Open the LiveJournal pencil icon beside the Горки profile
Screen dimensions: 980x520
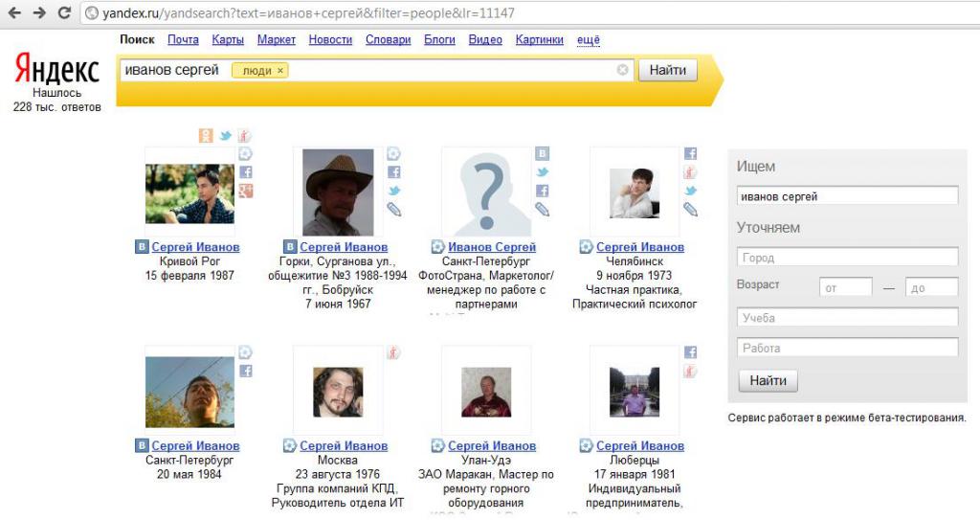pos(393,210)
